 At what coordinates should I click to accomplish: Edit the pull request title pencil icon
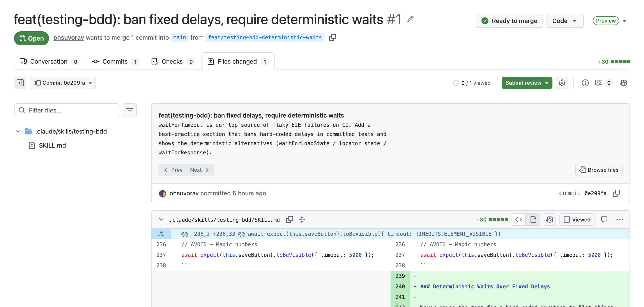click(x=410, y=19)
